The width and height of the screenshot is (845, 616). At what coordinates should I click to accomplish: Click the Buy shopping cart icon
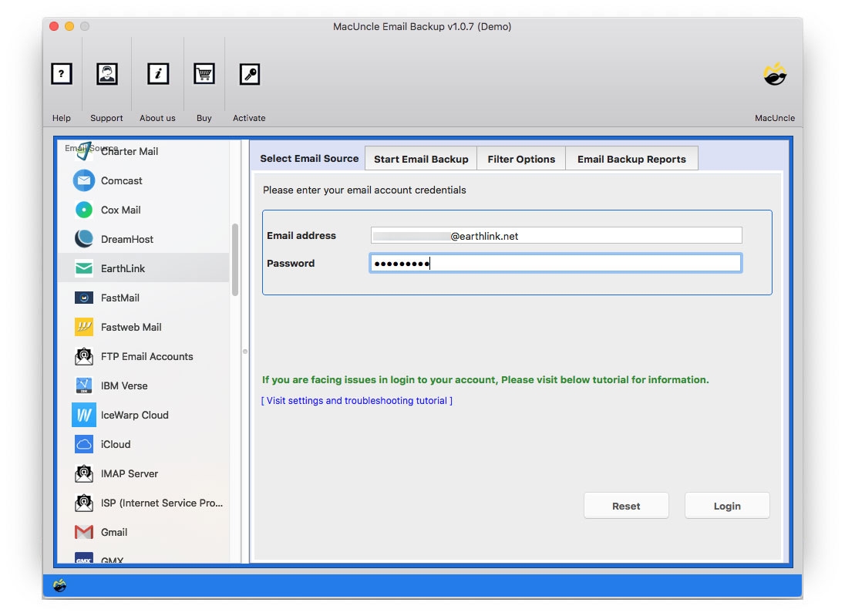(x=204, y=74)
